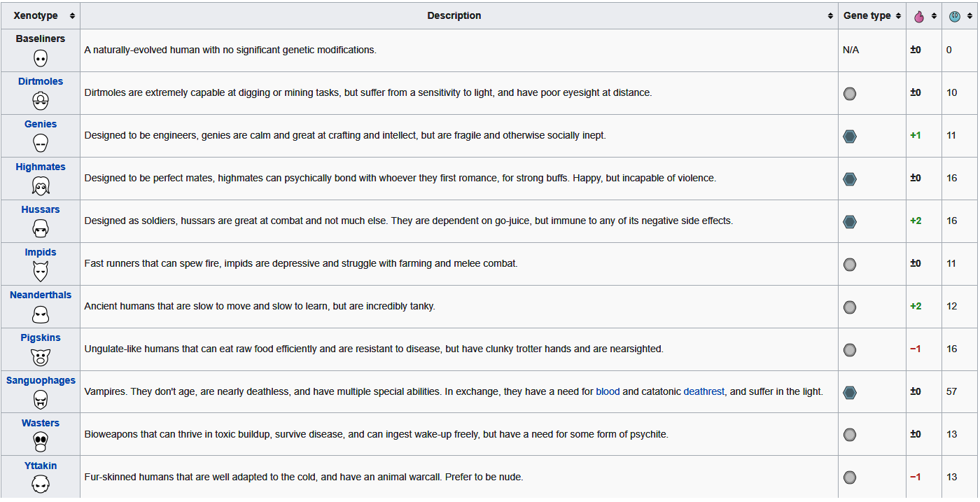Sort table by Description column arrows
Viewport: 980px width, 502px height.
830,16
